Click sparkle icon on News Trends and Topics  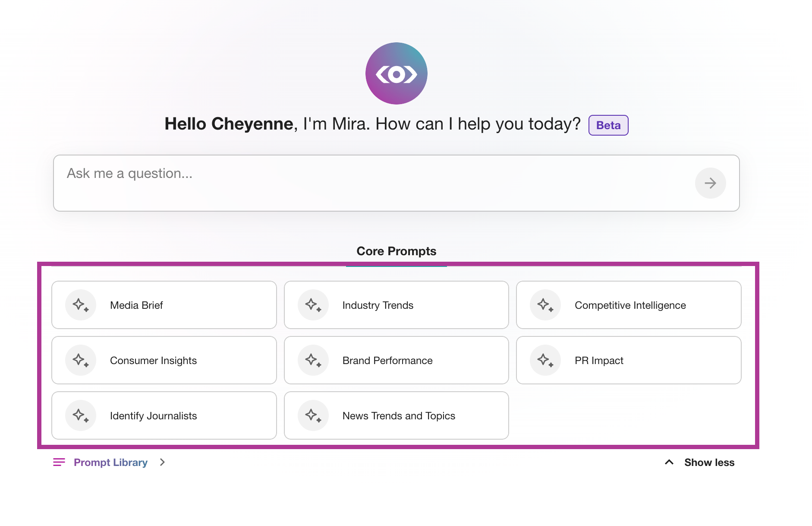[313, 415]
